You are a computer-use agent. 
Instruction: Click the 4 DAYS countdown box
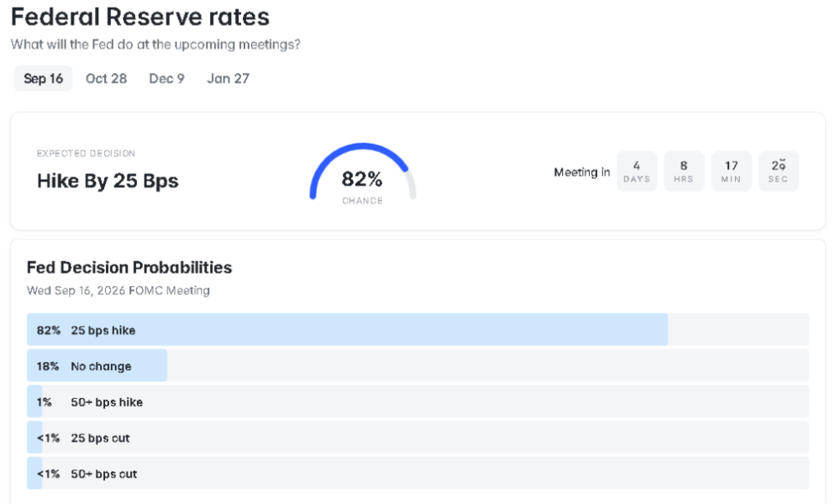coord(637,171)
